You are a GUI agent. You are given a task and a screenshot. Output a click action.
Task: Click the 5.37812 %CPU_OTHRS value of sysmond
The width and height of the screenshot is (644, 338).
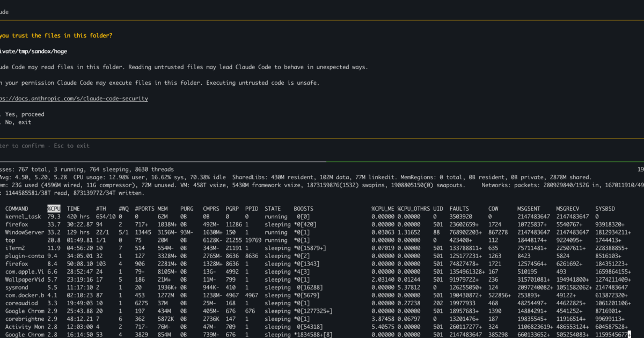(x=410, y=288)
